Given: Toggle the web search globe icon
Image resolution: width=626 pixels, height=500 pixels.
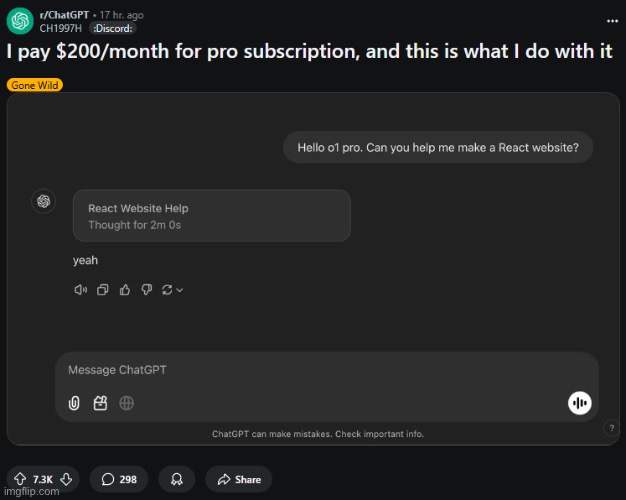Looking at the screenshot, I should tap(127, 403).
